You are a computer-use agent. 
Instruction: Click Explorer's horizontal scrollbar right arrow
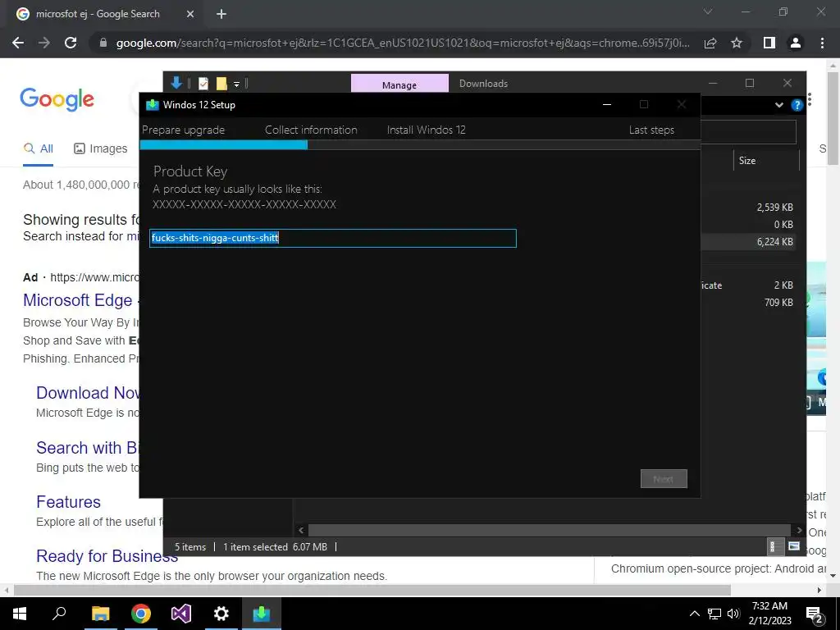(799, 531)
